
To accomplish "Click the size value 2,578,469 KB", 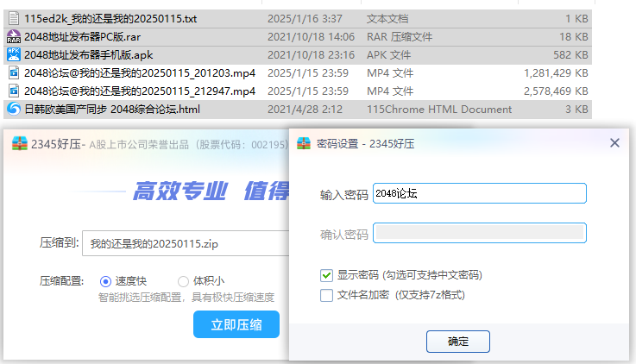I will click(556, 91).
